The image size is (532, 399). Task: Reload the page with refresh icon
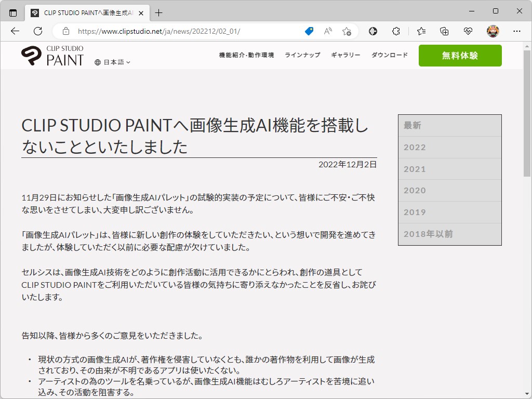pos(38,31)
